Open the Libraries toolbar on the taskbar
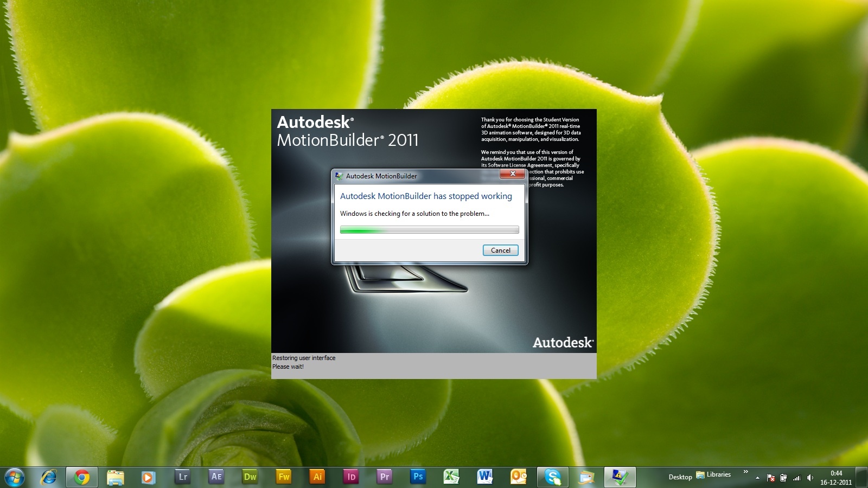868x488 pixels. coord(714,474)
